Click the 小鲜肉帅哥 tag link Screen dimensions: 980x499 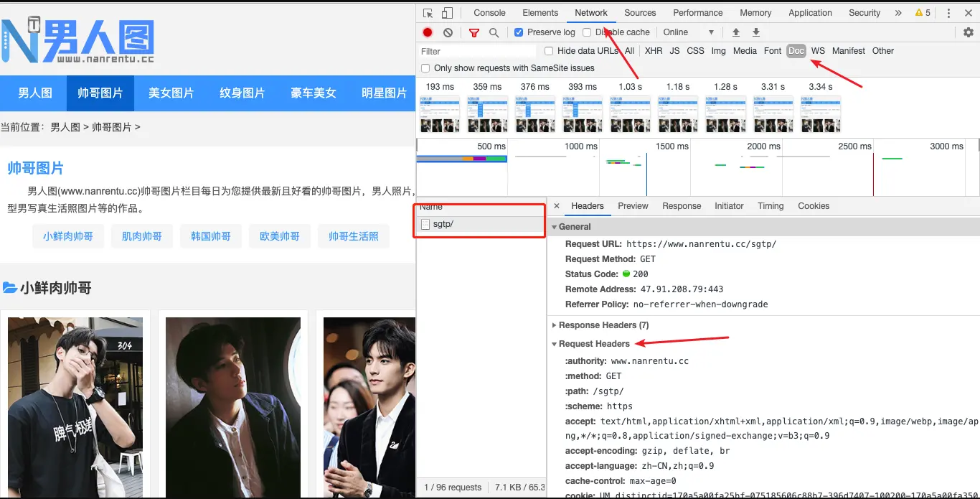[x=67, y=236]
